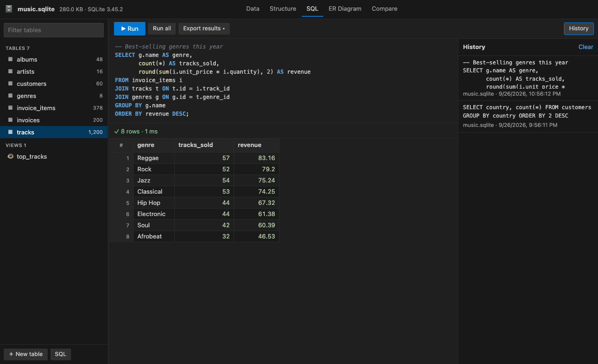This screenshot has width=598, height=364.
Task: Click the VIEWS 1 section header
Action: pos(16,145)
